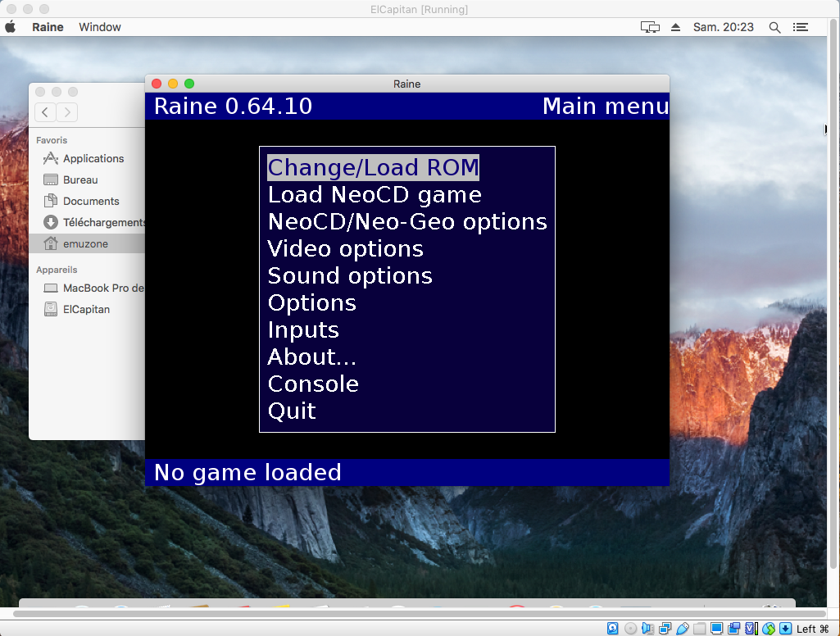Click the Applications sidebar icon
The width and height of the screenshot is (840, 636).
click(x=50, y=158)
